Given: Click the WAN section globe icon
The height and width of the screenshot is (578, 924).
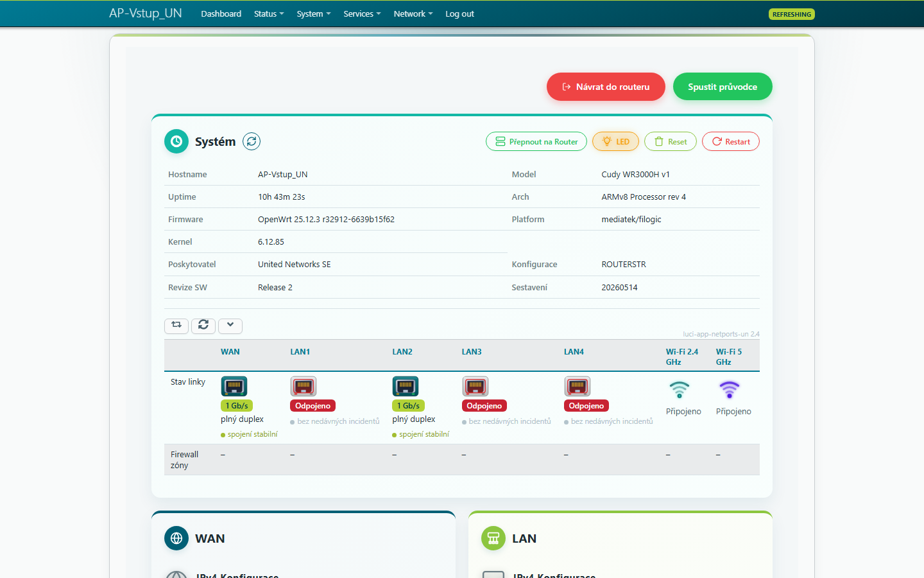Looking at the screenshot, I should (176, 538).
